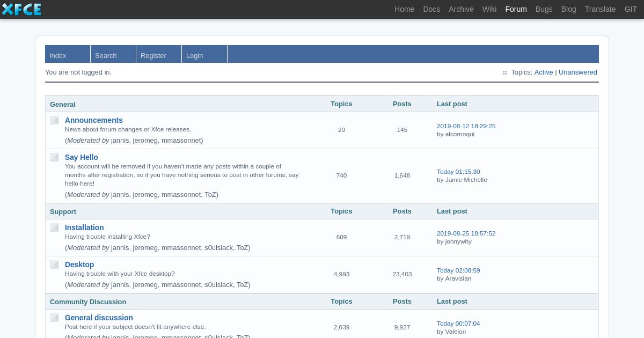644x338 pixels.
Task: Open the Login tab
Action: pyautogui.click(x=204, y=54)
